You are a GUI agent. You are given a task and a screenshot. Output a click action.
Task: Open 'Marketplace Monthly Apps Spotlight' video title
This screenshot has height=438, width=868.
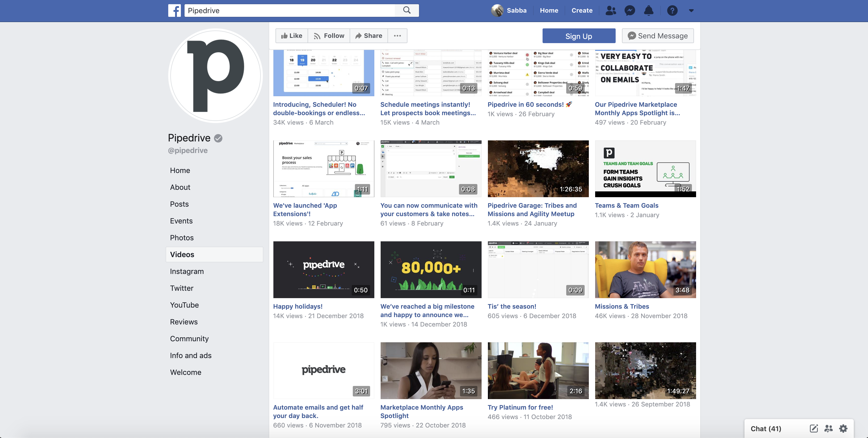(x=422, y=412)
